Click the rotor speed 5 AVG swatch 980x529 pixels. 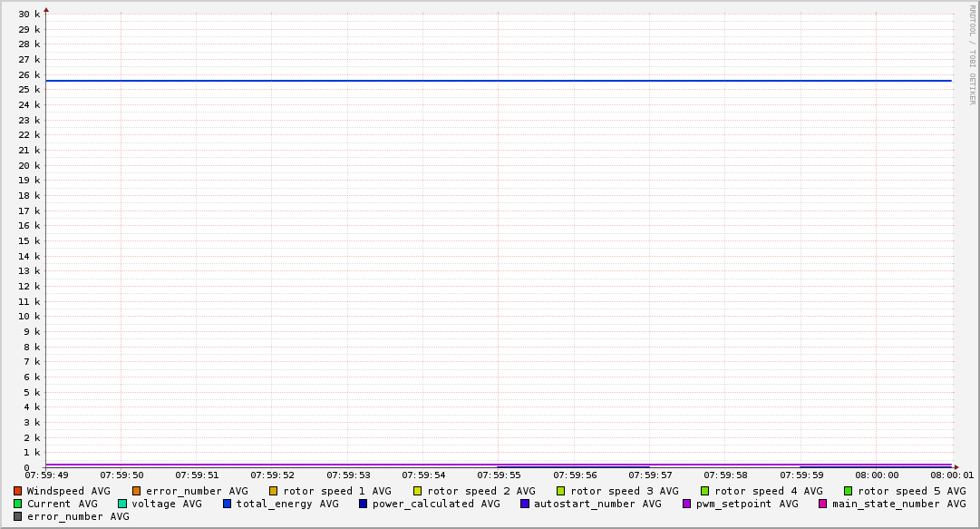click(x=849, y=491)
